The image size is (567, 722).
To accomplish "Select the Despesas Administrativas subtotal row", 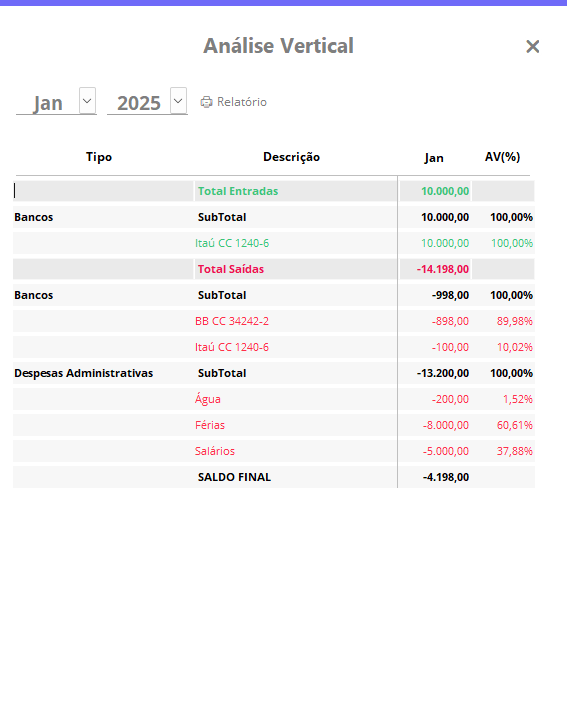I will pos(274,373).
